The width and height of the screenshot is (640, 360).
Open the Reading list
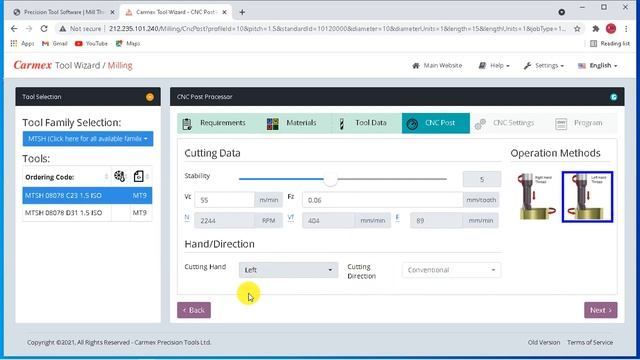[610, 43]
